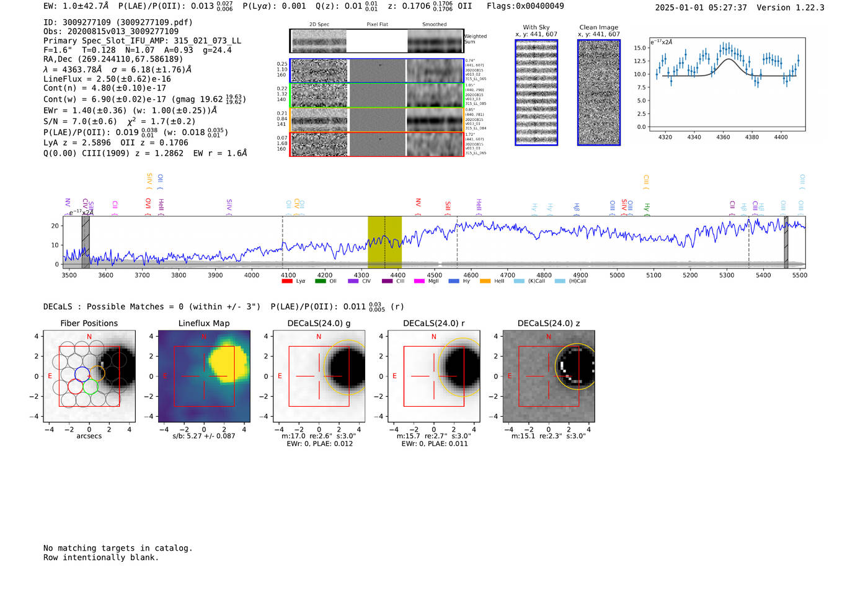Open the Clean Image panel
The image size is (868, 591).
599,92
